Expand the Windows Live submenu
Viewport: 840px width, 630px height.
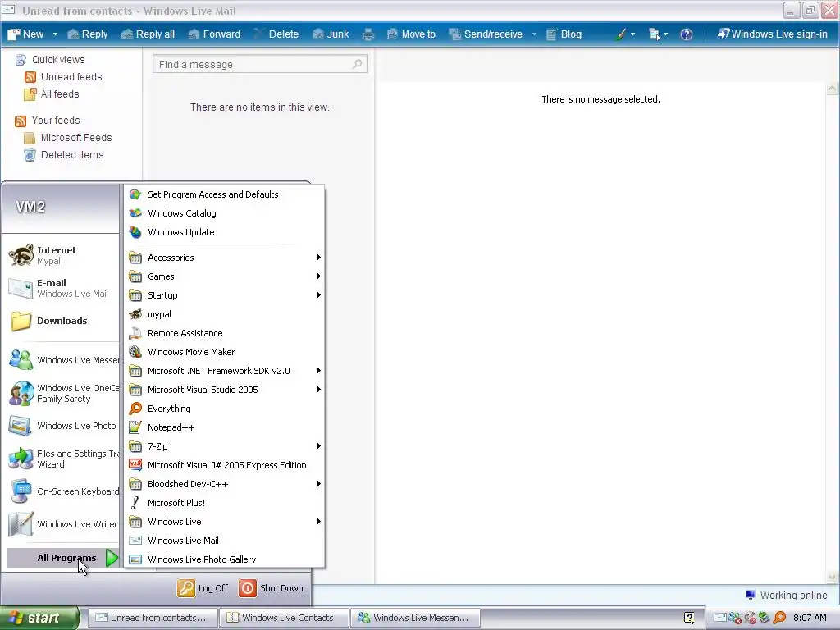tap(224, 521)
